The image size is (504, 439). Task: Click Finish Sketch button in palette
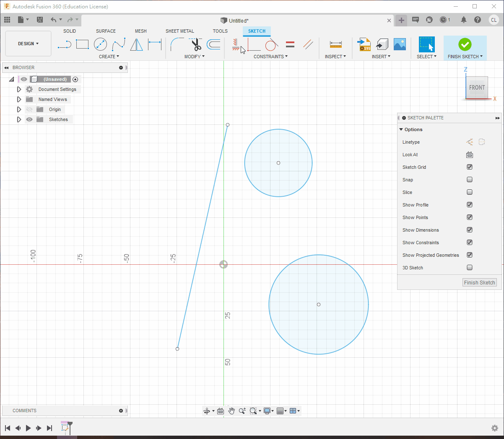click(479, 283)
